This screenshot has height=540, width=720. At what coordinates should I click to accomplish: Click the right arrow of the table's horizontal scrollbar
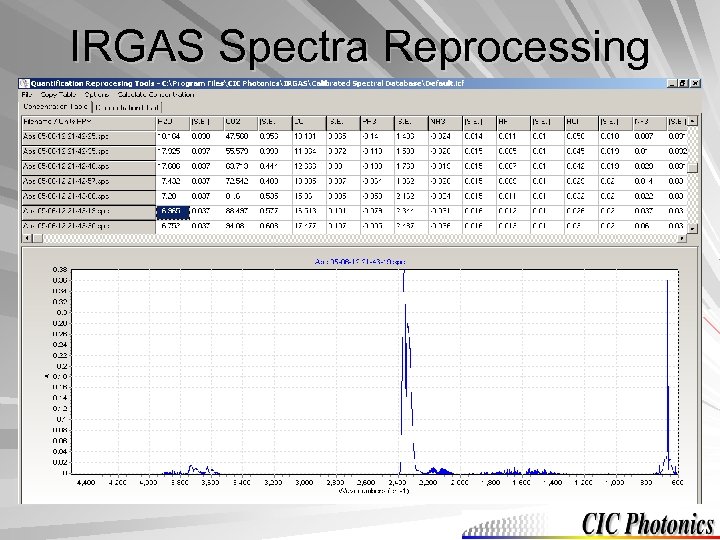tap(683, 238)
